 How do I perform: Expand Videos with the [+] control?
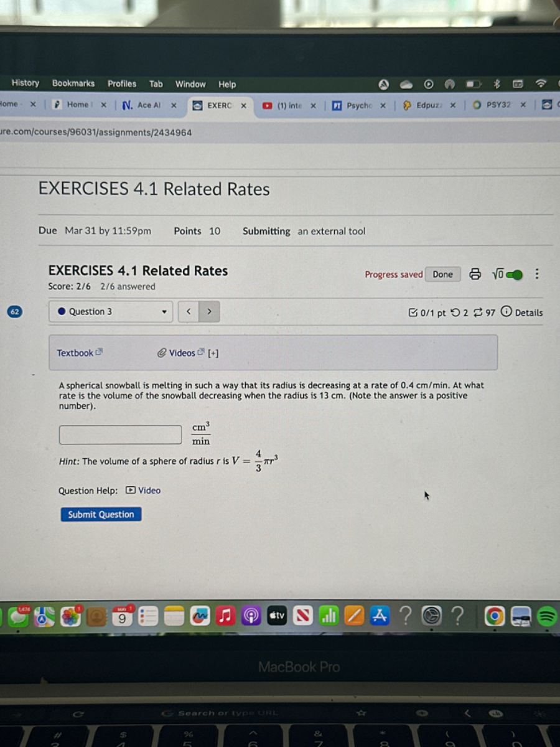click(213, 353)
